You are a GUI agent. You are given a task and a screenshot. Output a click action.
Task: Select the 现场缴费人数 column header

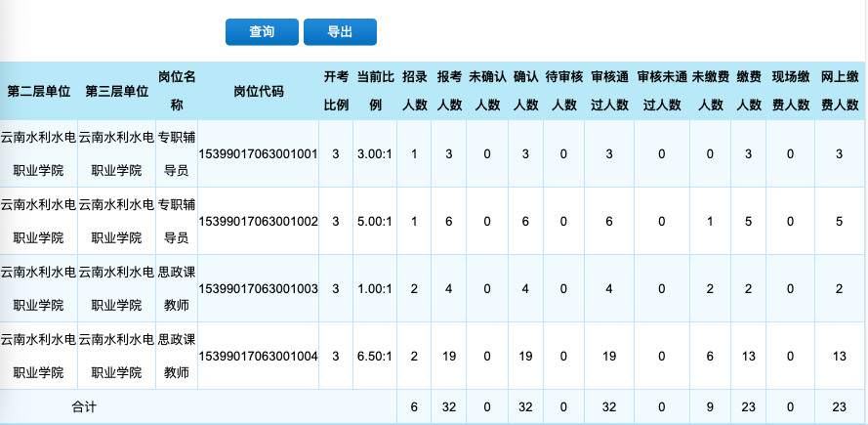tap(790, 91)
